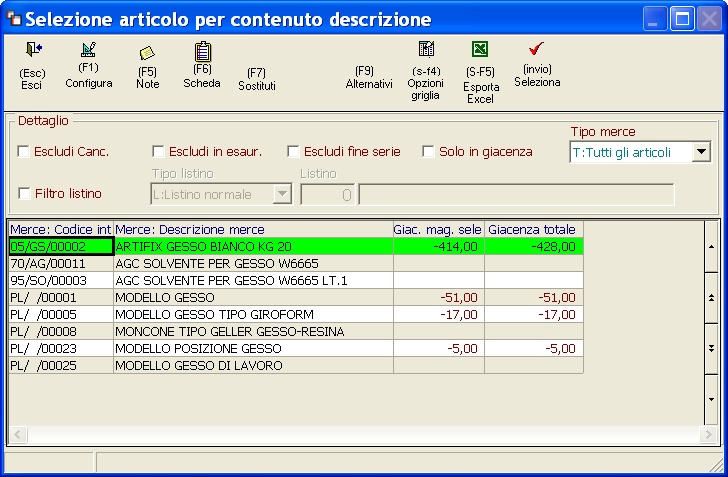This screenshot has width=728, height=477.
Task: Click the (F9) Alternativi button
Action: click(369, 77)
